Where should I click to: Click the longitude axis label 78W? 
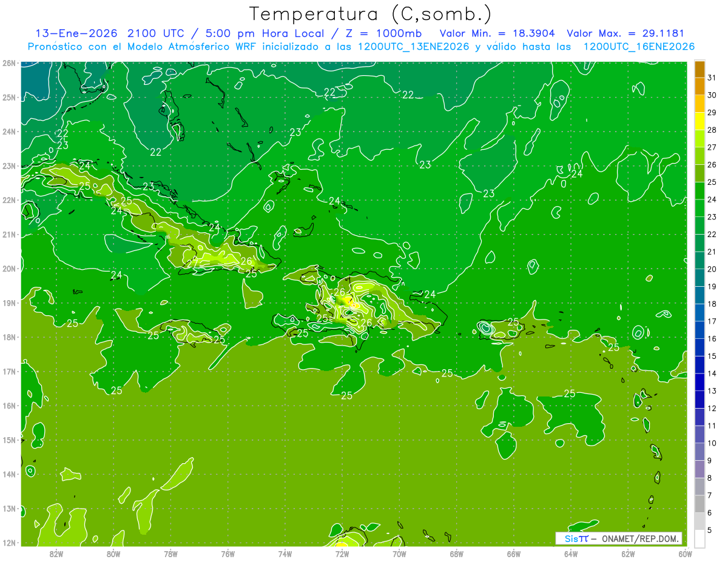pyautogui.click(x=170, y=554)
